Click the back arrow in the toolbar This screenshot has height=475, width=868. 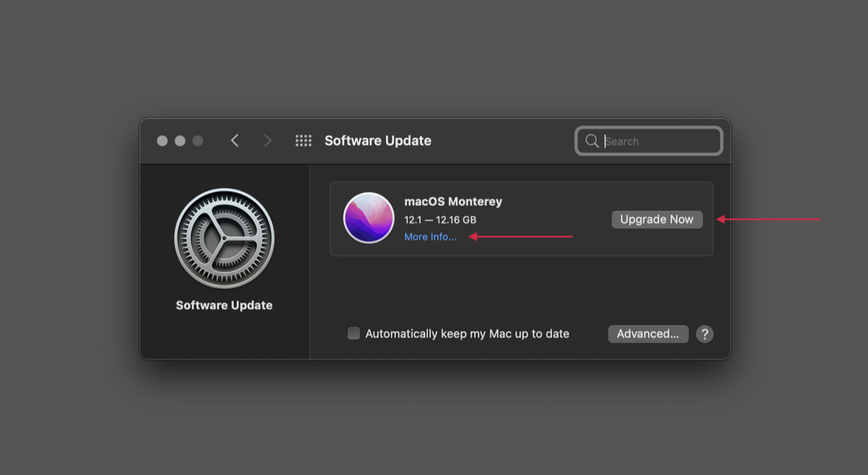[x=235, y=140]
